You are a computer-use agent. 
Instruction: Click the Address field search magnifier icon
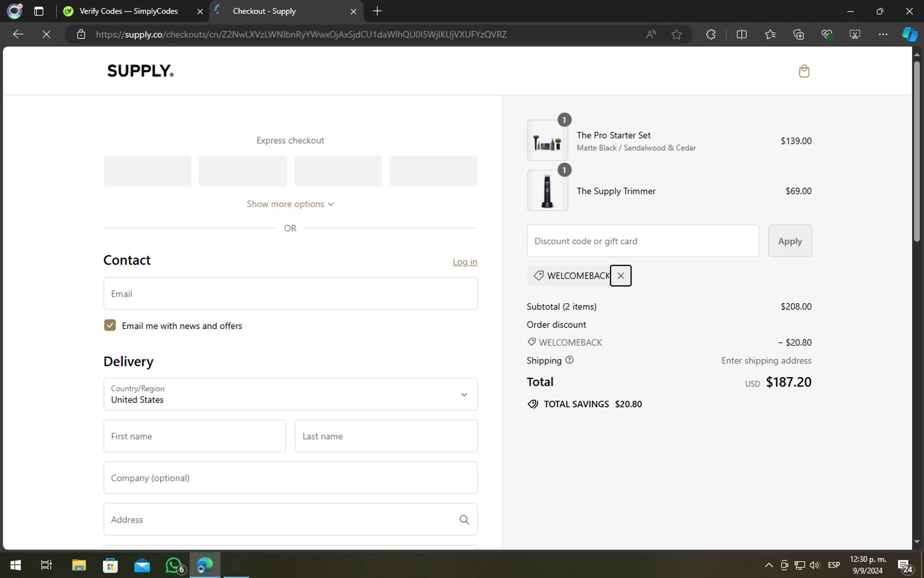464,519
